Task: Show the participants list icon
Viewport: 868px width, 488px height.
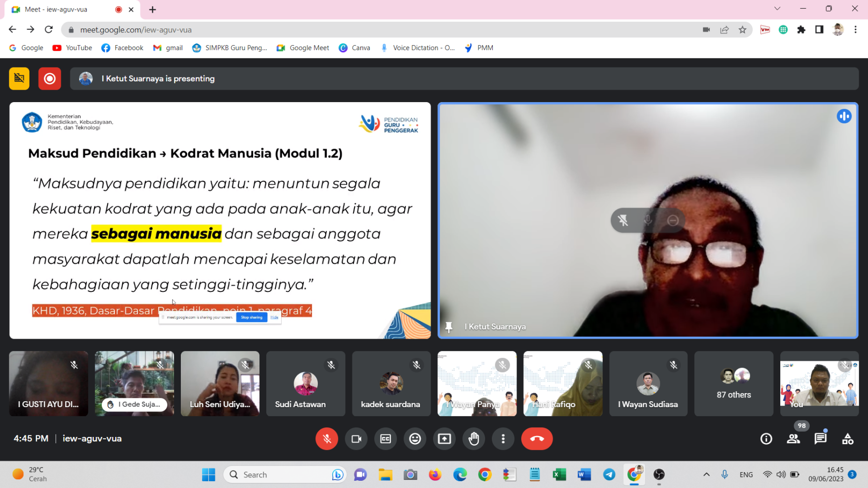Action: 793,438
